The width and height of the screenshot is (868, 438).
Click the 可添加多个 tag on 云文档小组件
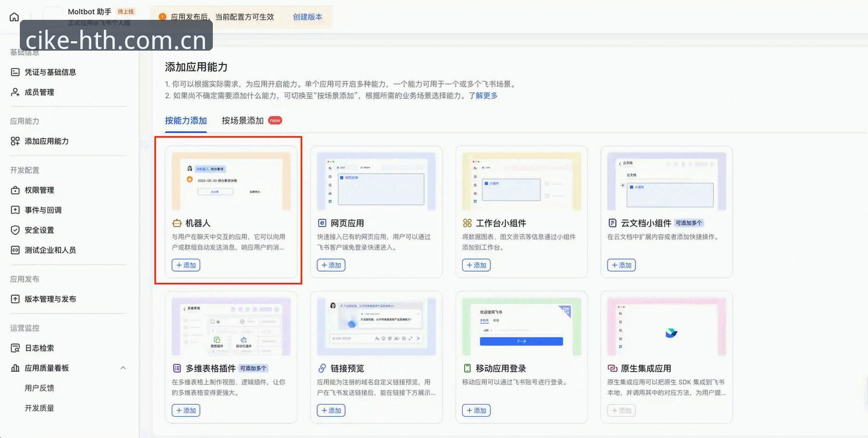pos(689,223)
